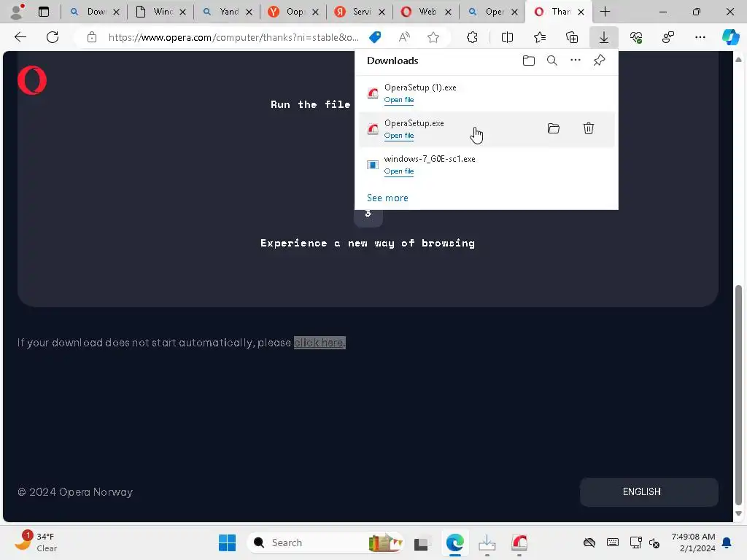Open Edge Settings and more menu
Viewport: 747px width, 560px height.
700,37
